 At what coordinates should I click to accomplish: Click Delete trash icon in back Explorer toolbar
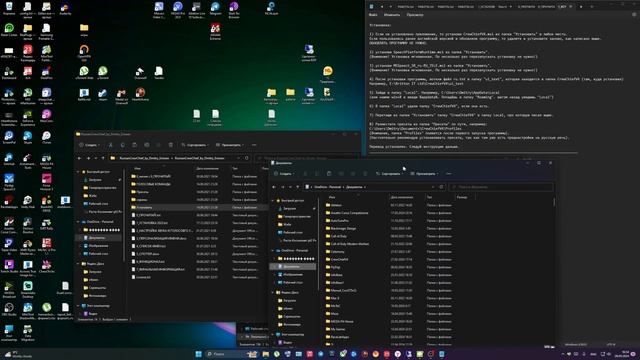pyautogui.click(x=171, y=145)
